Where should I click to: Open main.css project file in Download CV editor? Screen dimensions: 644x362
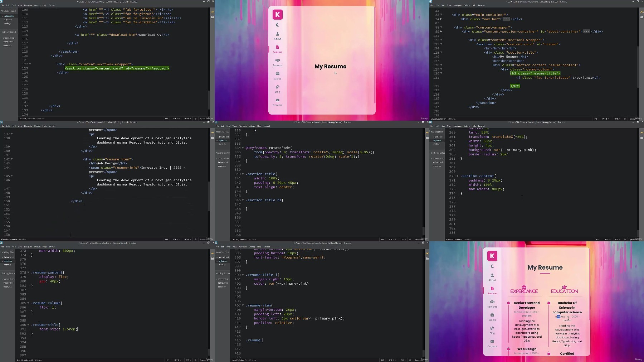8,45
